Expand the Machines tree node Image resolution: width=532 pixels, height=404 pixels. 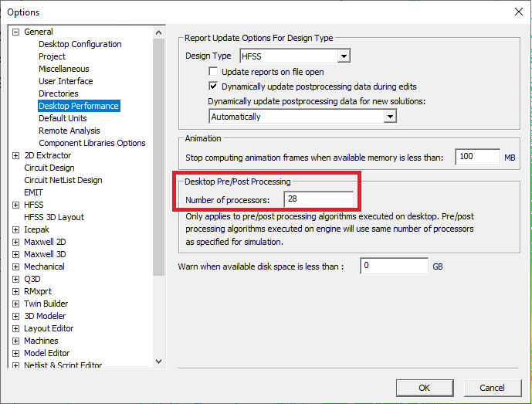coord(15,341)
